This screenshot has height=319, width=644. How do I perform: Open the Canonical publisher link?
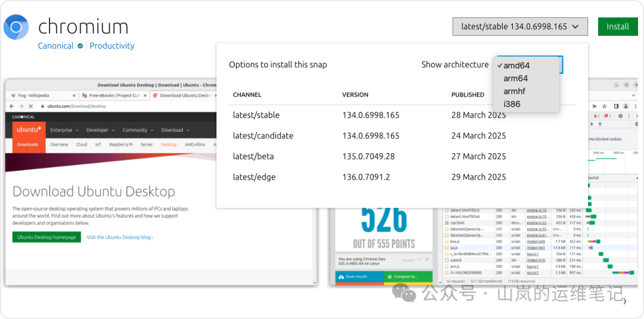[x=55, y=46]
